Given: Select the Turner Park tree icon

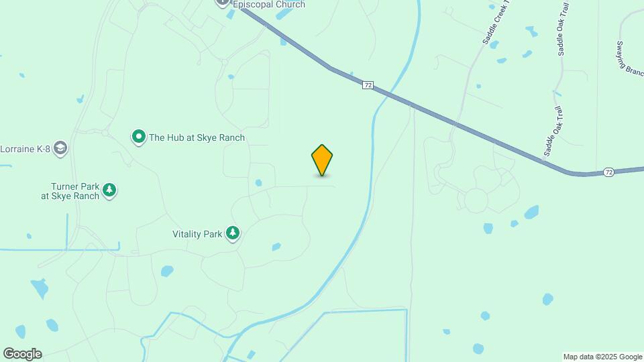Looking at the screenshot, I should point(109,190).
